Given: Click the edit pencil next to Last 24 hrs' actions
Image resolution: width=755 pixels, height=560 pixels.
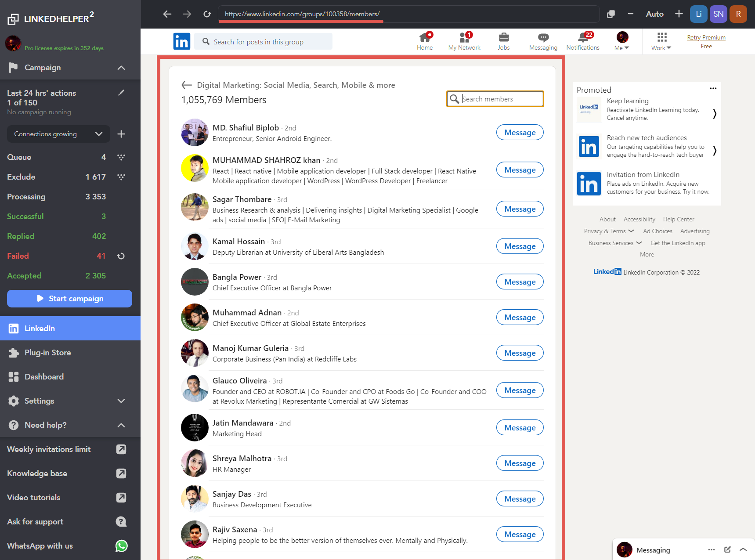Looking at the screenshot, I should (121, 93).
